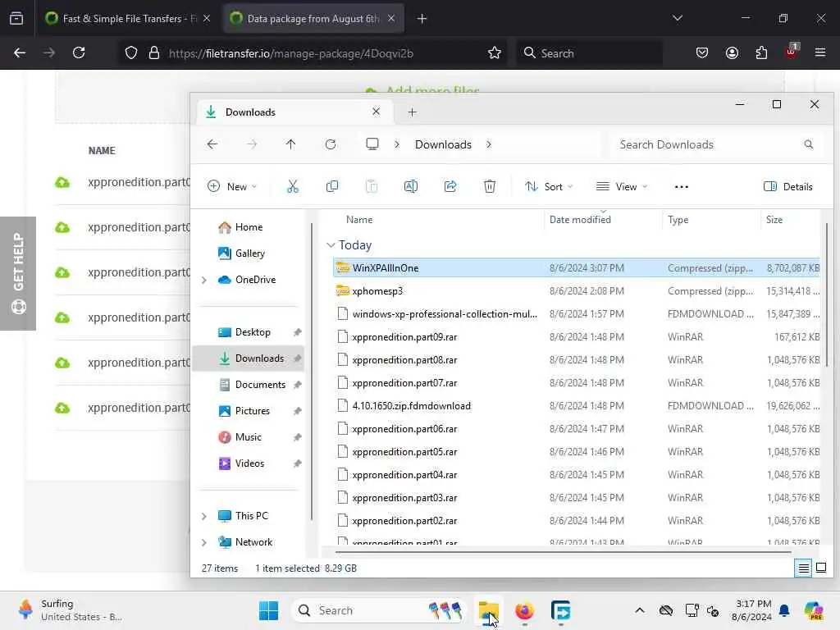Collapse the Today group

[331, 244]
